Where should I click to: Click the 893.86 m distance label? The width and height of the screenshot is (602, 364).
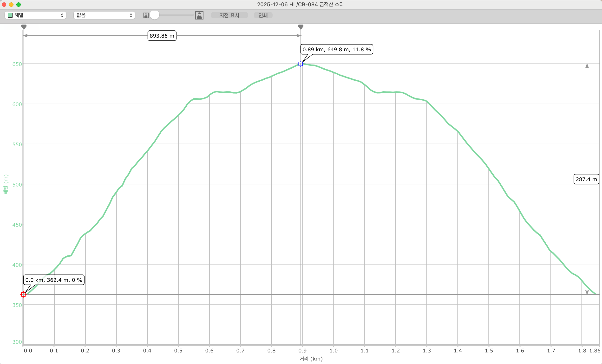(x=162, y=36)
